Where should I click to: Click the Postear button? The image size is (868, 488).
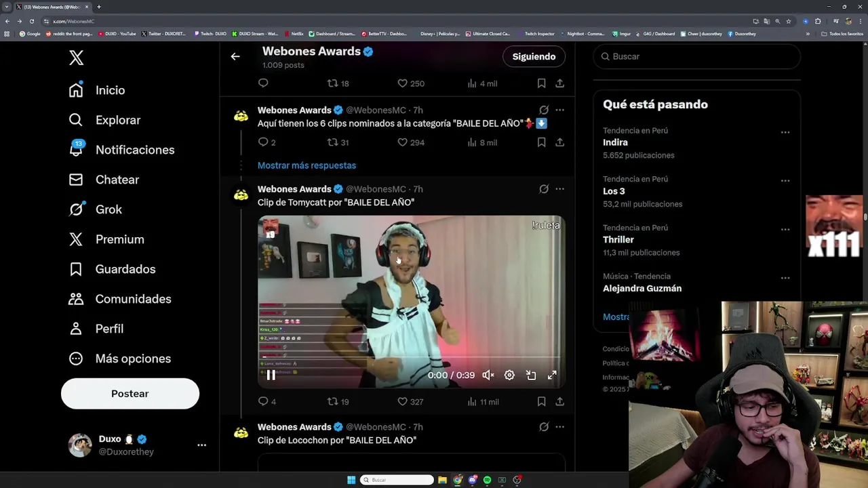130,394
